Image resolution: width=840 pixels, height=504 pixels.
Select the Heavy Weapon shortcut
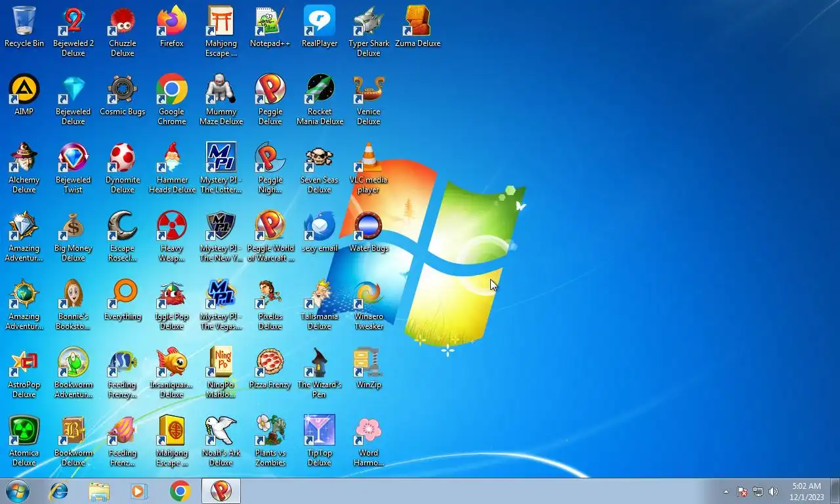click(x=172, y=236)
